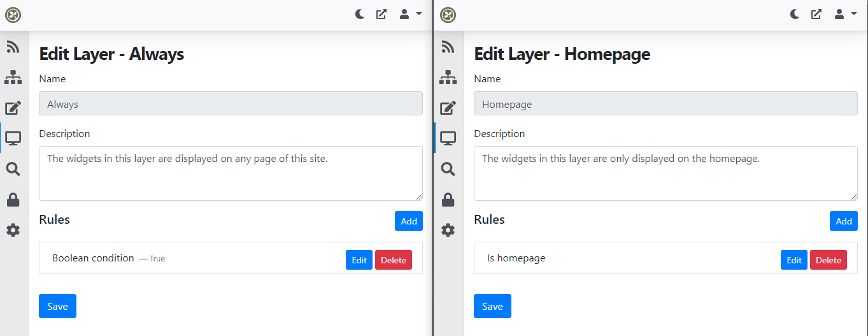The image size is (868, 336).
Task: Edit the Boolean condition rule
Action: (359, 260)
